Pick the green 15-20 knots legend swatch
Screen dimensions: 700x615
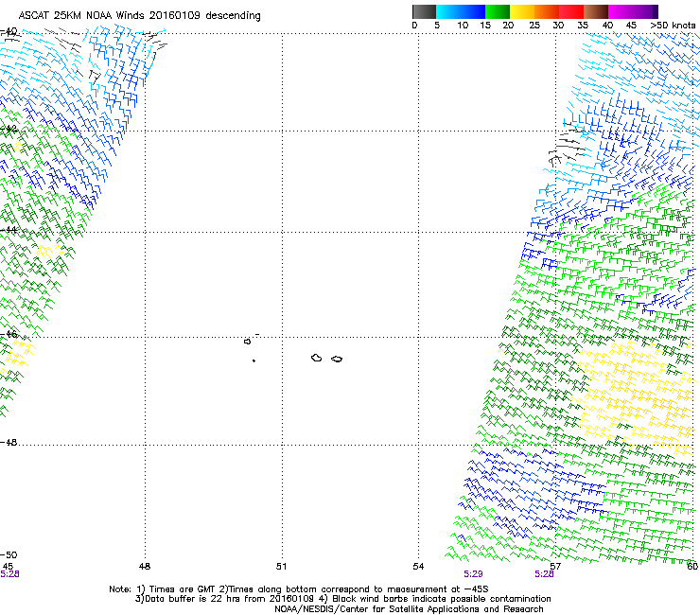point(498,11)
